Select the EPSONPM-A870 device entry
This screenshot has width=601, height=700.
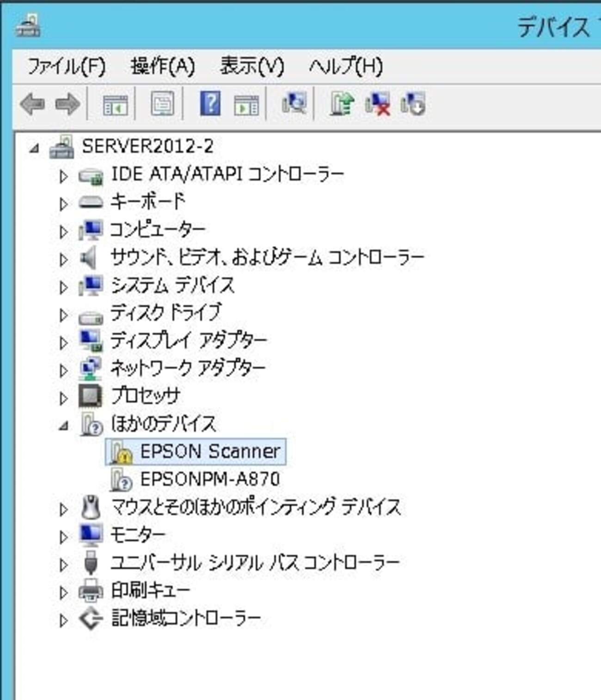coord(210,479)
